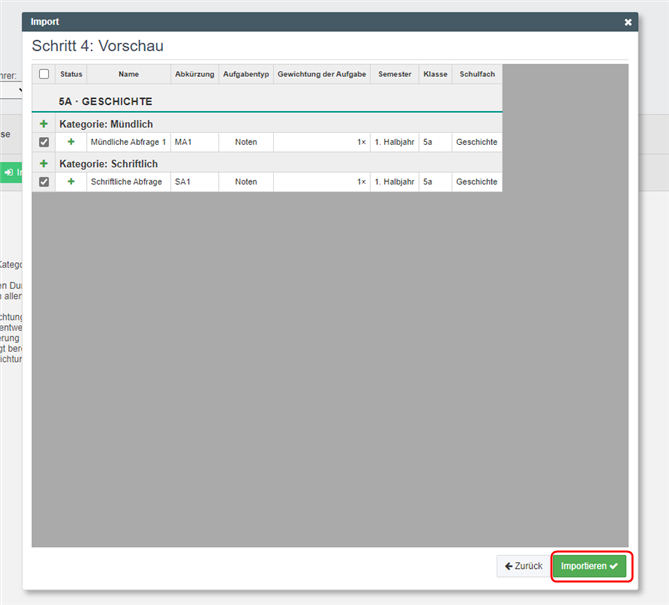Click the SA1 abbreviation cell
Screen dimensions: 669x605
(194, 182)
